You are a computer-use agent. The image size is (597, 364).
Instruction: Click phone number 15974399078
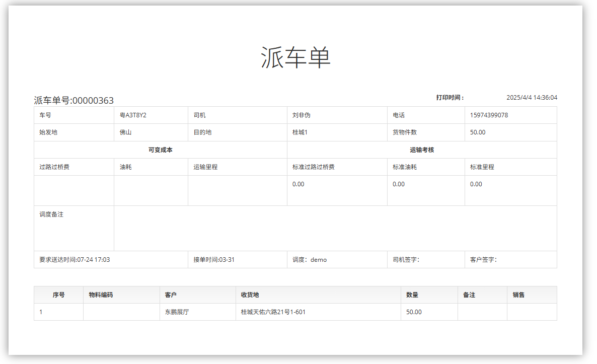coord(489,115)
